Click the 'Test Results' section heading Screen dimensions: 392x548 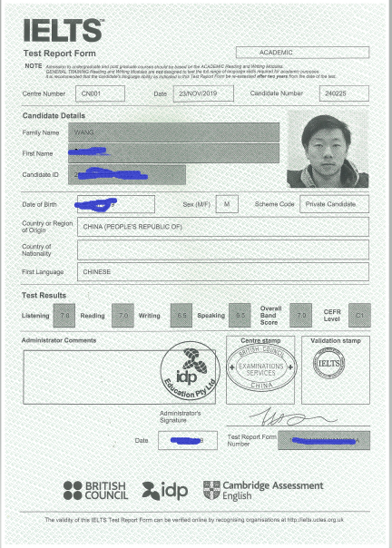click(x=44, y=295)
